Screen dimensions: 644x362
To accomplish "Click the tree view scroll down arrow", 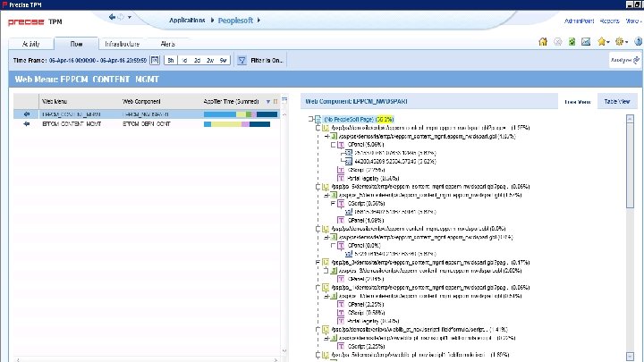I will pos(630,357).
